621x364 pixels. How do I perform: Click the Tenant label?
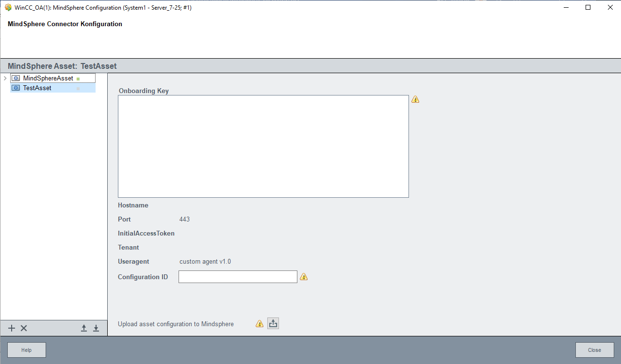click(129, 247)
